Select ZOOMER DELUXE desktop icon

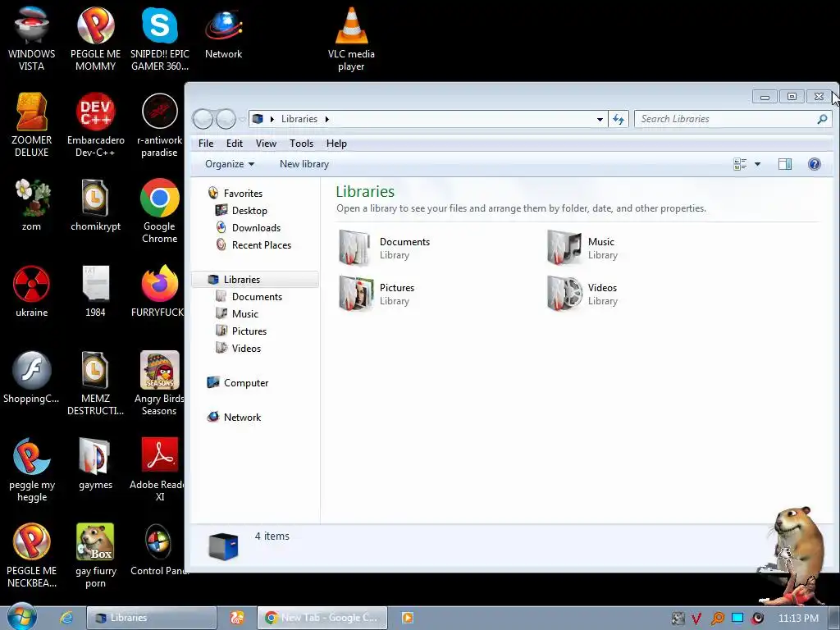[32, 125]
